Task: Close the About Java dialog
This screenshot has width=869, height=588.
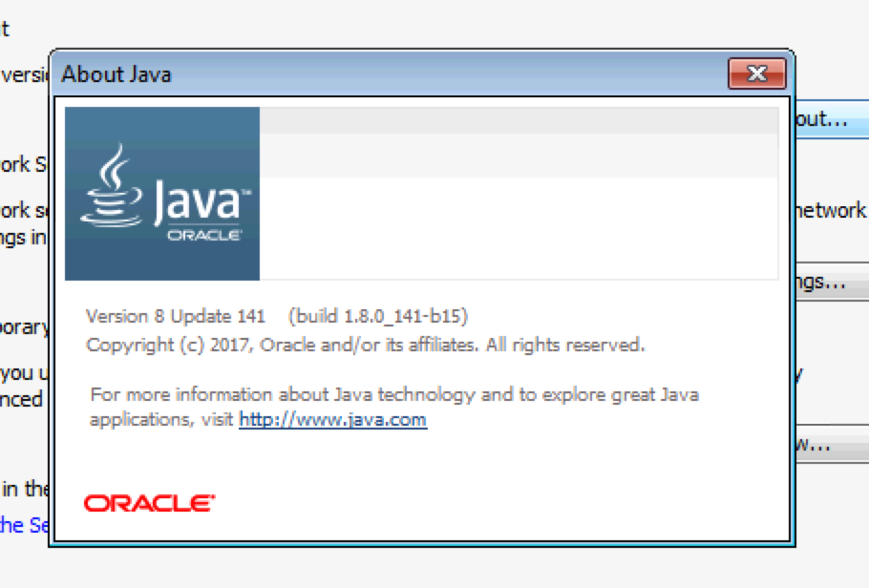Action: [756, 73]
